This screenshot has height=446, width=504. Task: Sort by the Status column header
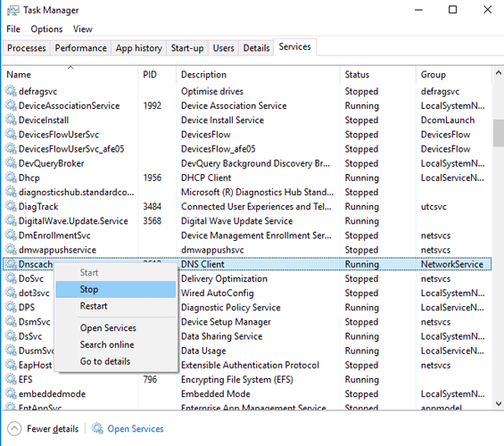(x=378, y=75)
